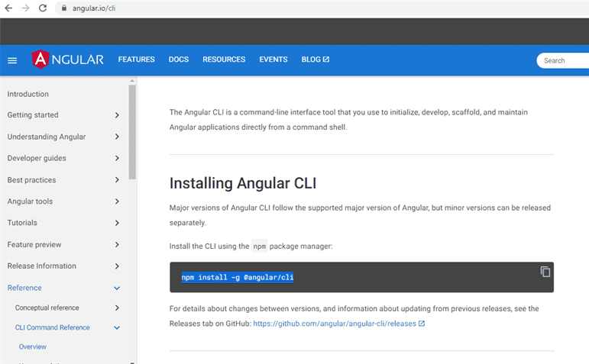Select Feature preview in sidebar
Image resolution: width=589 pixels, height=364 pixels.
pyautogui.click(x=34, y=244)
